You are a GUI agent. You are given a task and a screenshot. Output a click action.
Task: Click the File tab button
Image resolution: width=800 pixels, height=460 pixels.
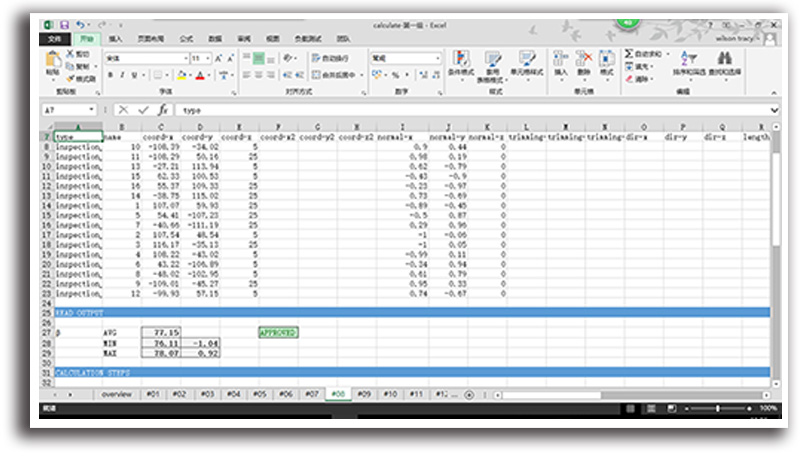click(54, 38)
